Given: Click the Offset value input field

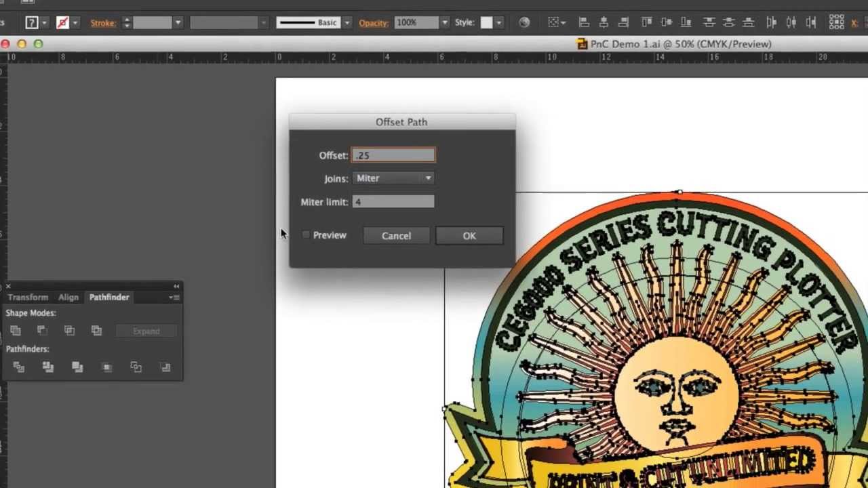Looking at the screenshot, I should pos(393,155).
